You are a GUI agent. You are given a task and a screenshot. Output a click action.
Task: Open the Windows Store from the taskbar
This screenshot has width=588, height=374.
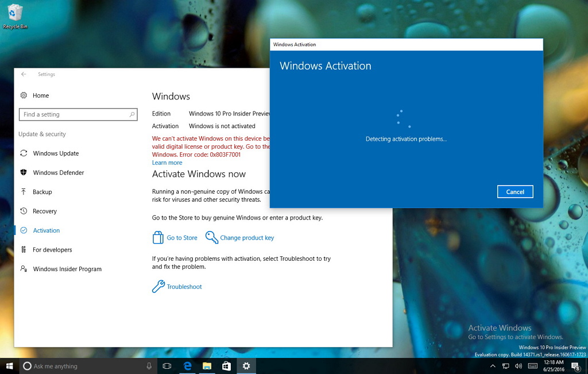pyautogui.click(x=226, y=365)
